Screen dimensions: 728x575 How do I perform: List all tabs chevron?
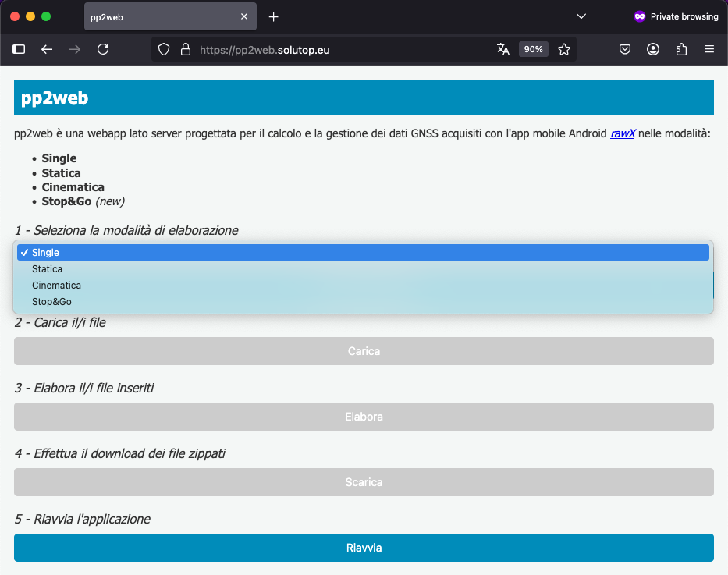(581, 16)
